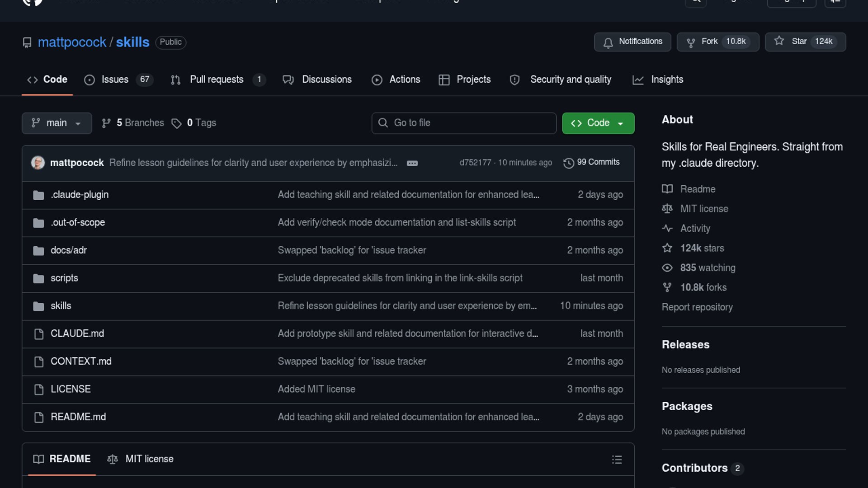Click the LICENSE file icon
Image resolution: width=868 pixels, height=488 pixels.
coord(39,390)
